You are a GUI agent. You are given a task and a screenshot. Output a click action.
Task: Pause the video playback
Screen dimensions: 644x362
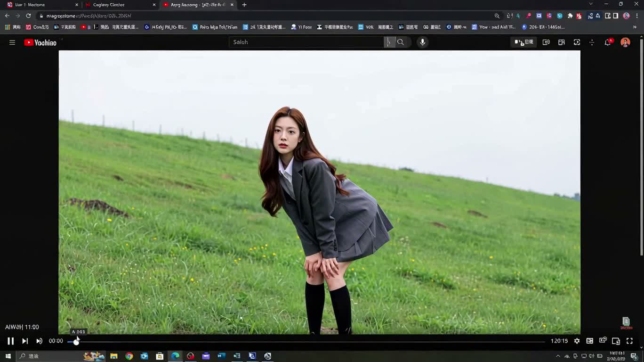click(10, 341)
